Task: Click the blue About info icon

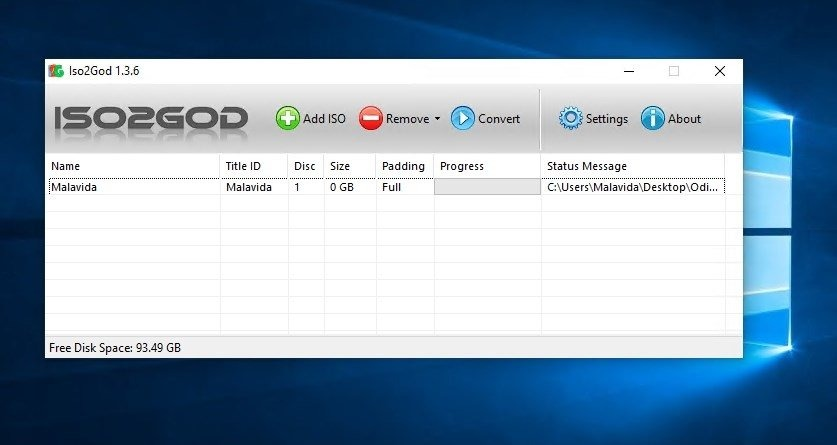Action: [x=652, y=118]
